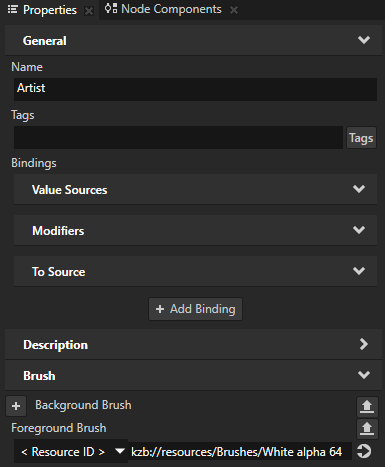
Task: Close the Node Components tab
Action: click(x=234, y=10)
